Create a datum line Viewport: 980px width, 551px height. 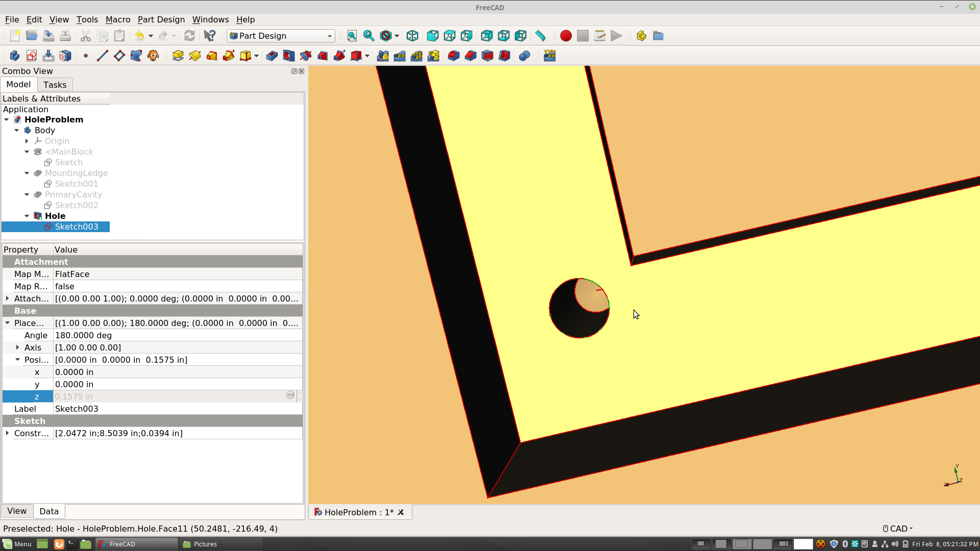pyautogui.click(x=103, y=56)
